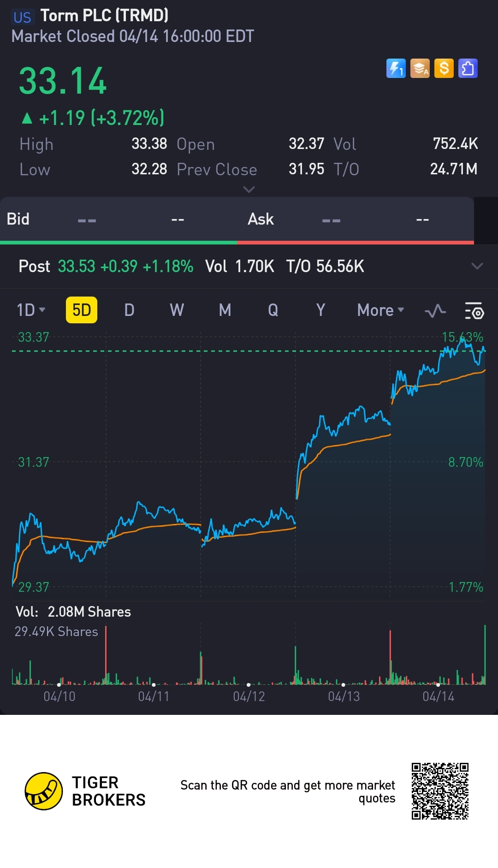Image resolution: width=498 pixels, height=868 pixels.
Task: Switch chart to 5D timeframe
Action: (x=82, y=310)
